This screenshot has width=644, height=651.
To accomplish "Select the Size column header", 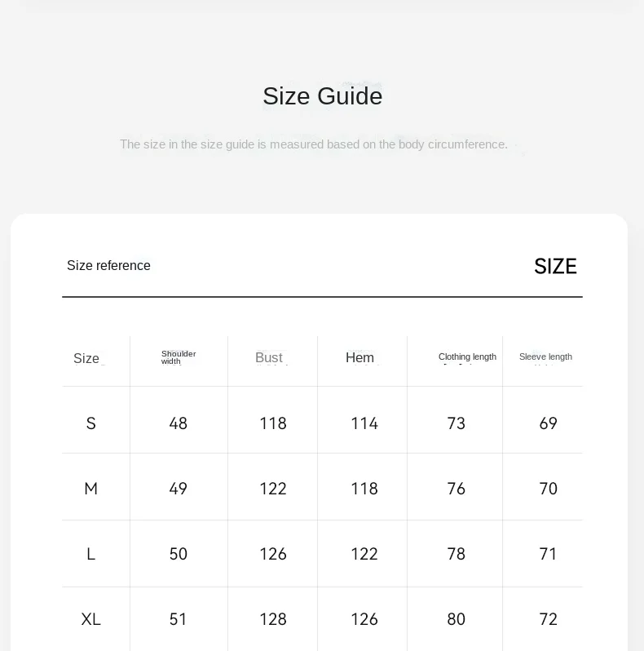I will click(x=86, y=358).
